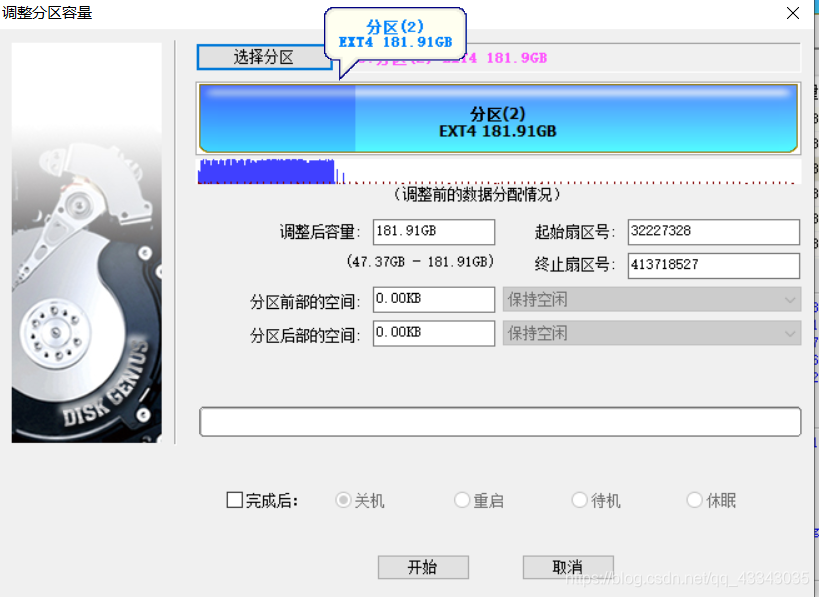Click the 终止扇区号 input field

pyautogui.click(x=713, y=265)
